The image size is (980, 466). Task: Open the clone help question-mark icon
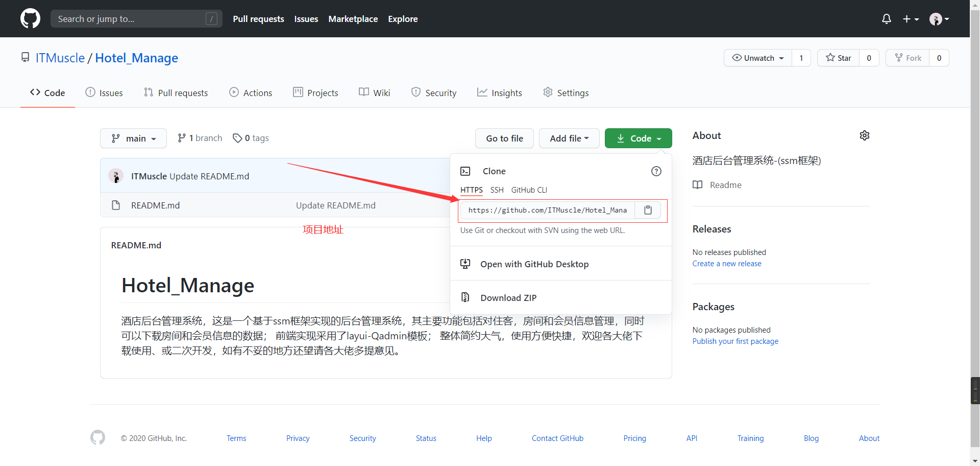point(656,171)
